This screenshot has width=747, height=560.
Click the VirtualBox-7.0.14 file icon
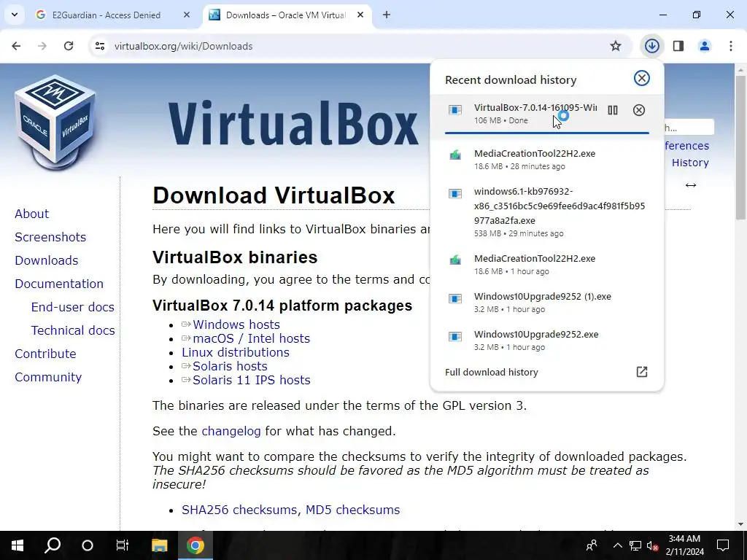point(455,111)
